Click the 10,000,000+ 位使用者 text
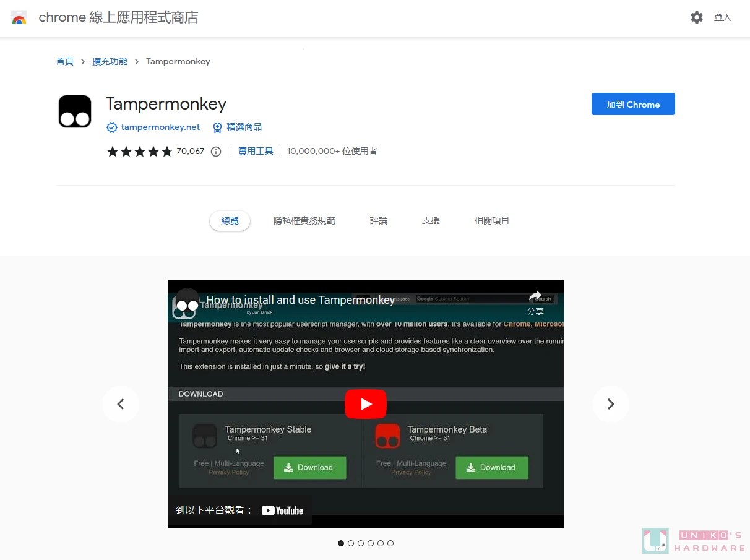This screenshot has height=560, width=750. tap(332, 152)
